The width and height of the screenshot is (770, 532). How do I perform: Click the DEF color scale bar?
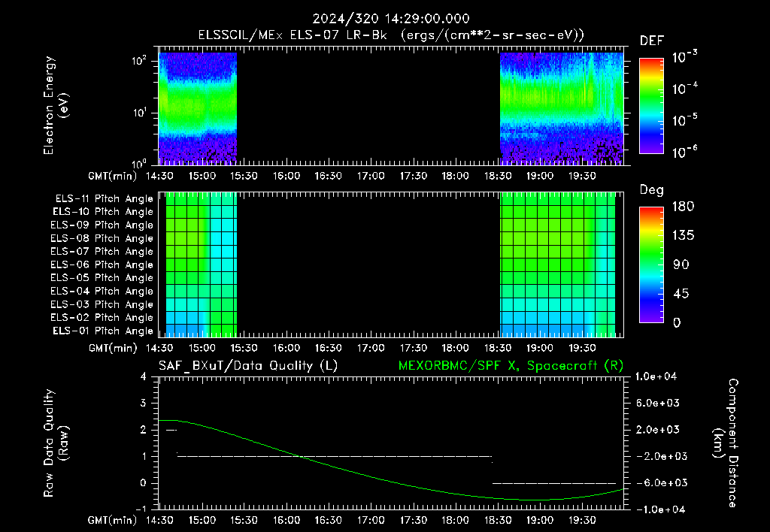pos(651,106)
